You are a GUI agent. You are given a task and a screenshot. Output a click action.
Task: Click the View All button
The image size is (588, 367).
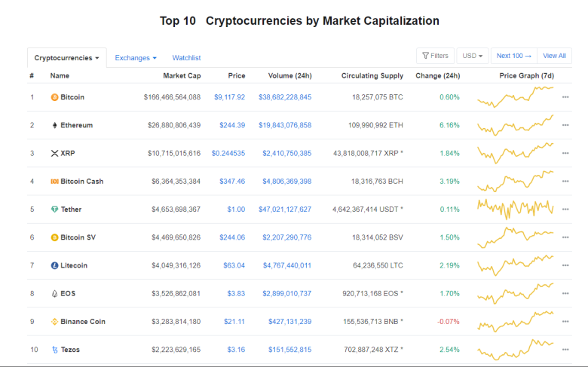tap(554, 56)
